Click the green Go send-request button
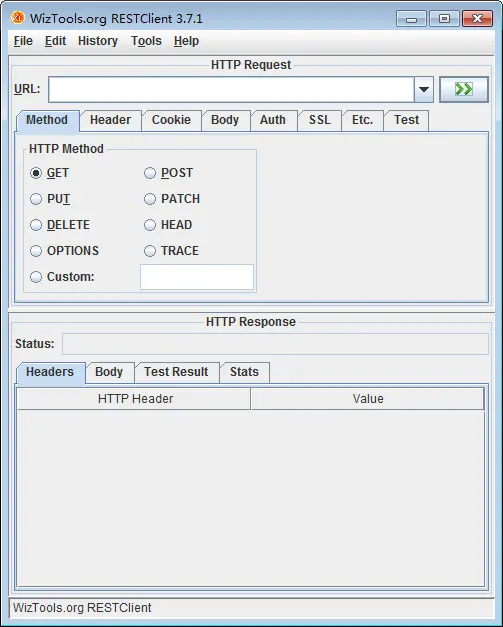Viewport: 503px width, 627px height. pyautogui.click(x=463, y=89)
